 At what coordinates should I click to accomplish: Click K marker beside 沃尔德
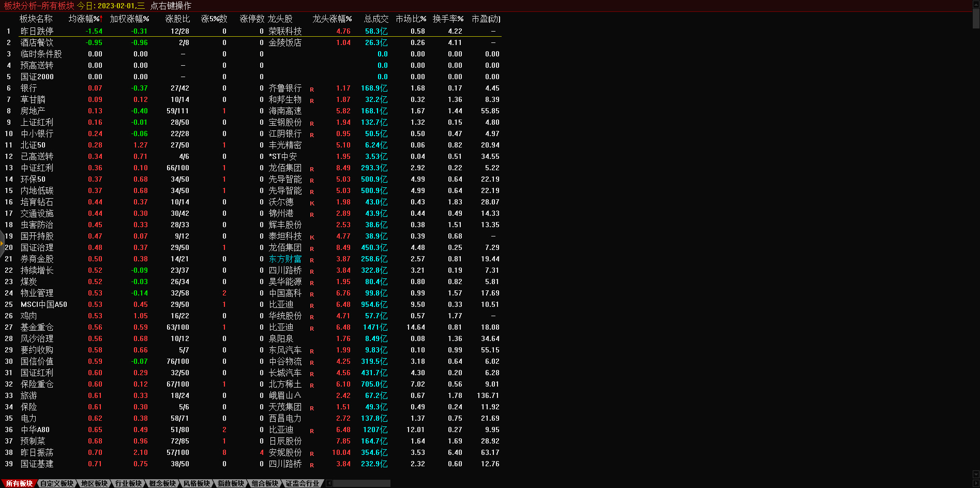(312, 203)
